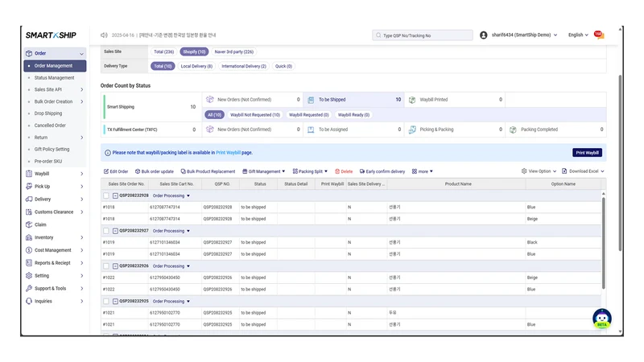644x362 pixels.
Task: Select the Naver 3rd party (226) tab
Action: 233,51
